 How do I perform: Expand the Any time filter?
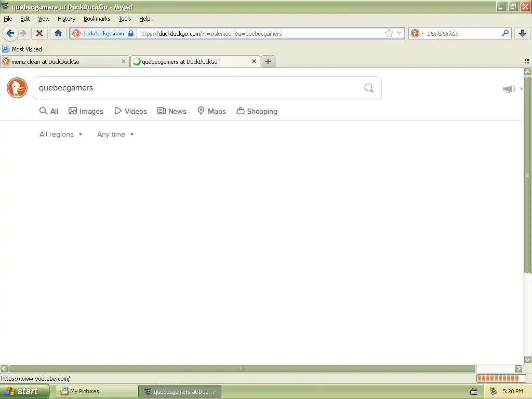[115, 135]
